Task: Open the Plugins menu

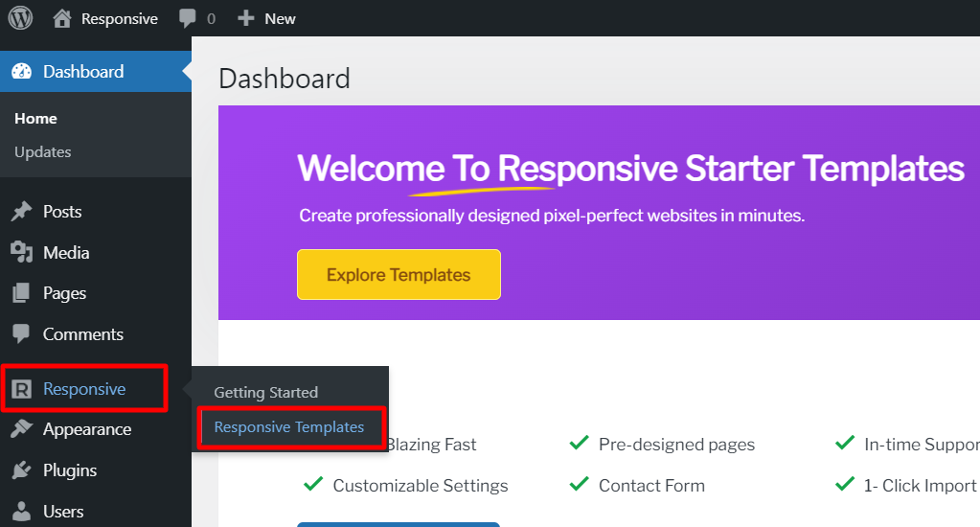Action: pyautogui.click(x=70, y=470)
